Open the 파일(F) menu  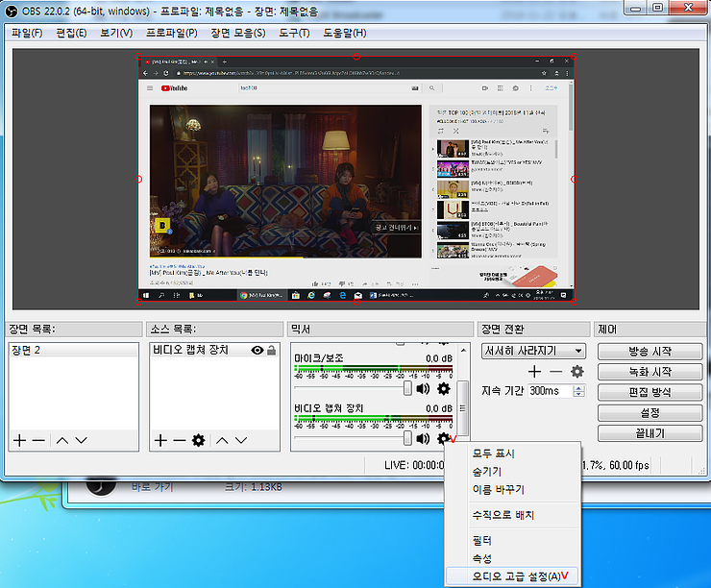click(x=27, y=33)
